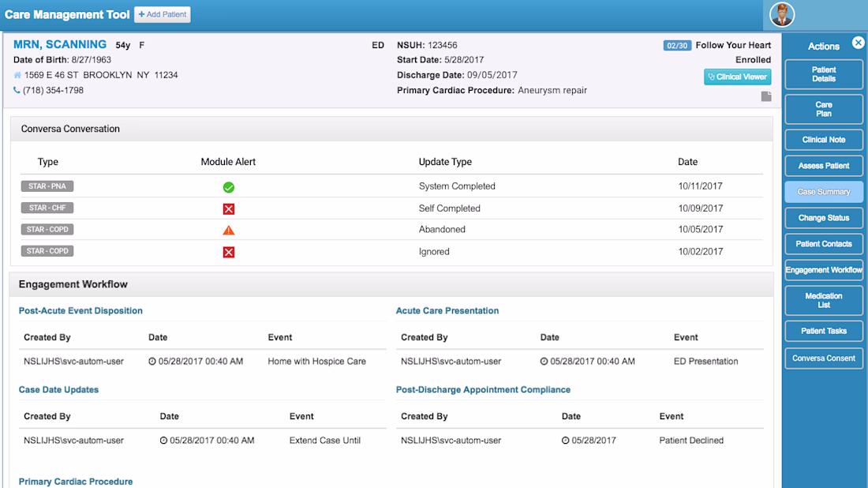Click the ED Presentation event
The width and height of the screenshot is (868, 488).
click(x=705, y=361)
